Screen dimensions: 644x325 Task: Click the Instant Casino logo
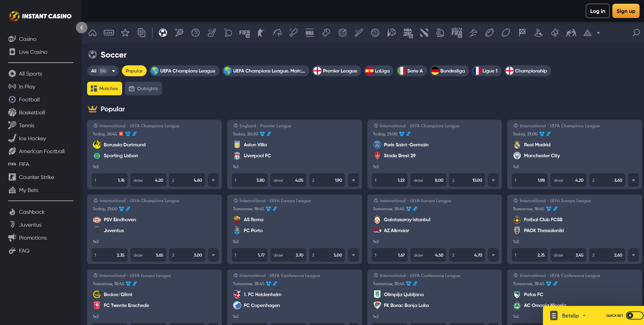40,16
